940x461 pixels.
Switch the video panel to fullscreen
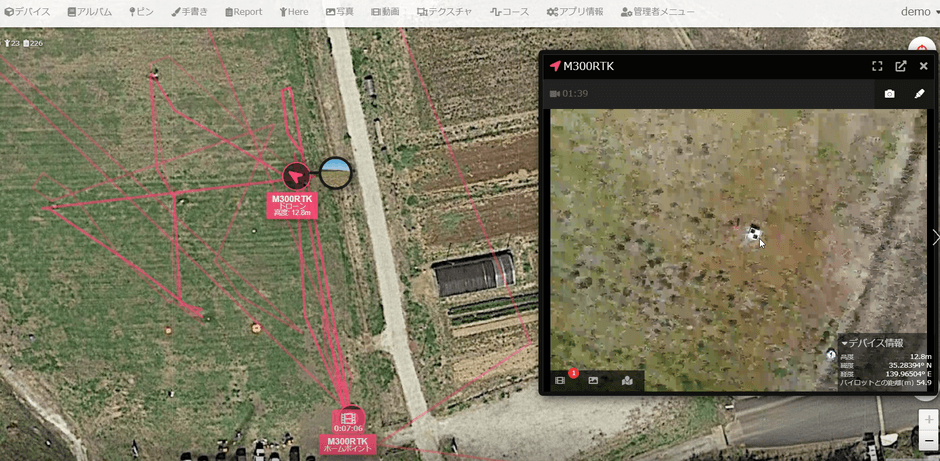pyautogui.click(x=877, y=66)
